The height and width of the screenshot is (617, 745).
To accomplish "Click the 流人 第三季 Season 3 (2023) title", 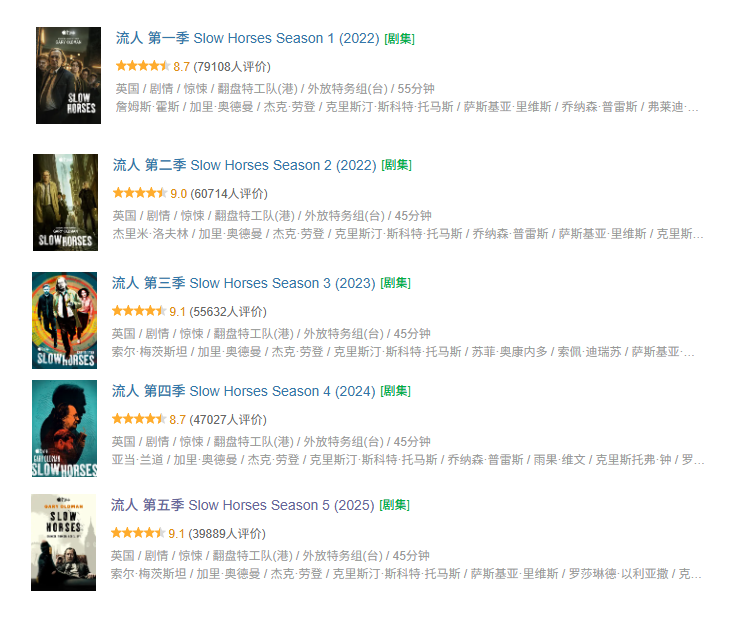I will 244,283.
